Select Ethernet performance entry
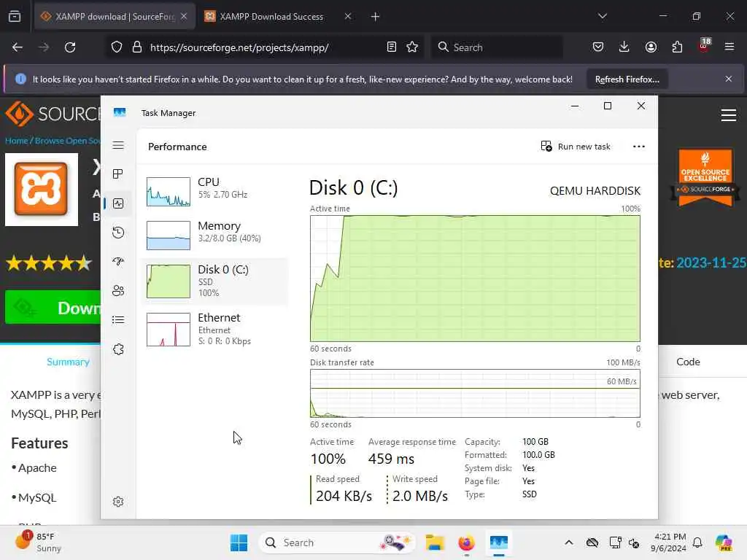This screenshot has height=560, width=747. point(214,329)
